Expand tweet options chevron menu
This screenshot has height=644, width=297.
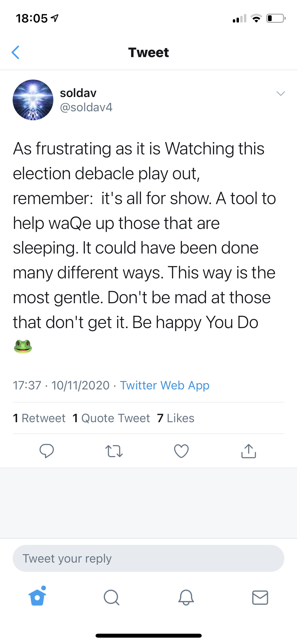pos(280,93)
